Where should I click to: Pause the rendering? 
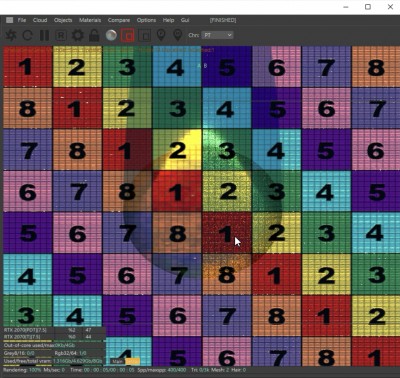(44, 35)
